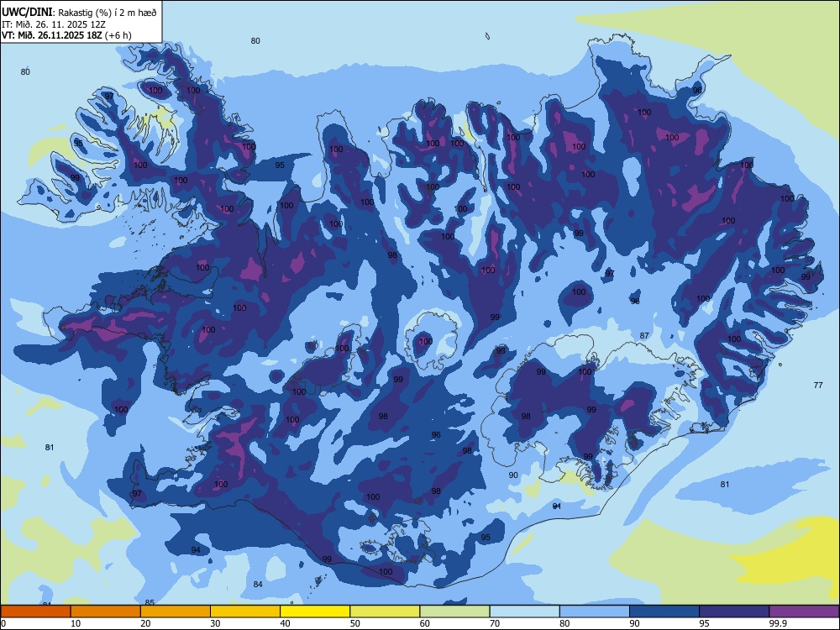Click the legend tick label '0'
The image size is (840, 630).
coord(3,623)
